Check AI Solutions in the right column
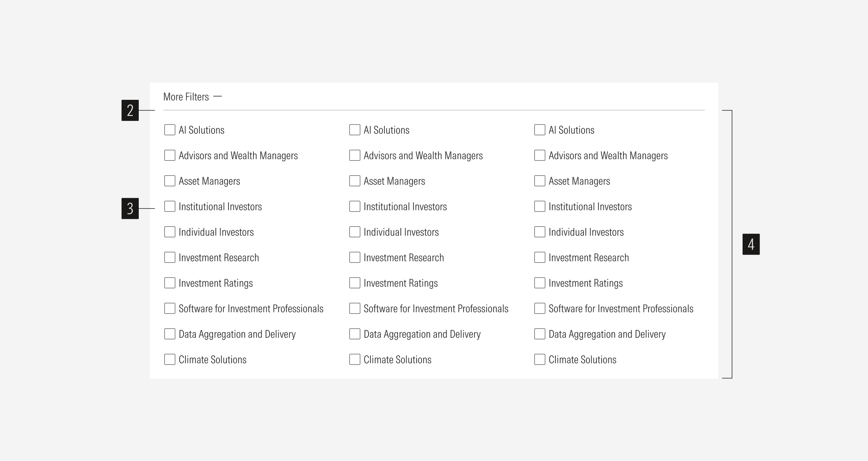 tap(540, 130)
